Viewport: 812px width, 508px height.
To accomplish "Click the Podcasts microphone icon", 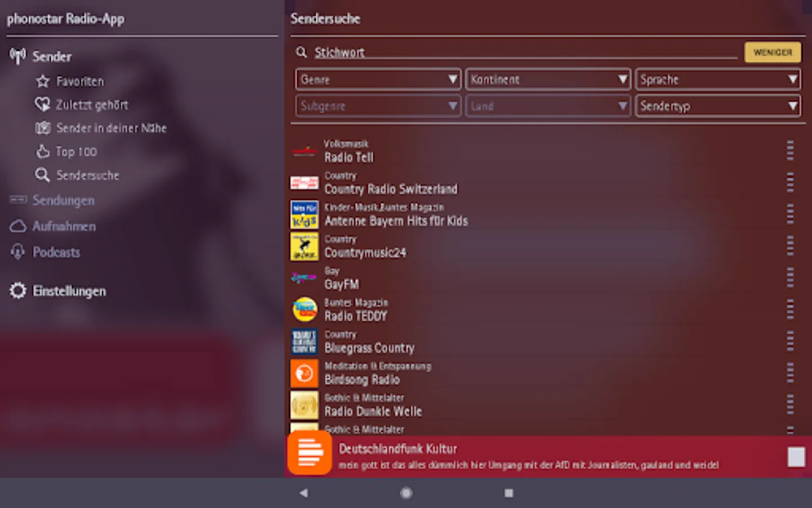I will [x=18, y=252].
